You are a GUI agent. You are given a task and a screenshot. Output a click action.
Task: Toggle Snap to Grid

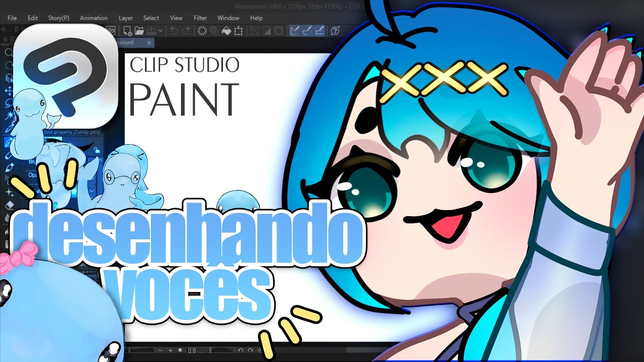pyautogui.click(x=319, y=31)
